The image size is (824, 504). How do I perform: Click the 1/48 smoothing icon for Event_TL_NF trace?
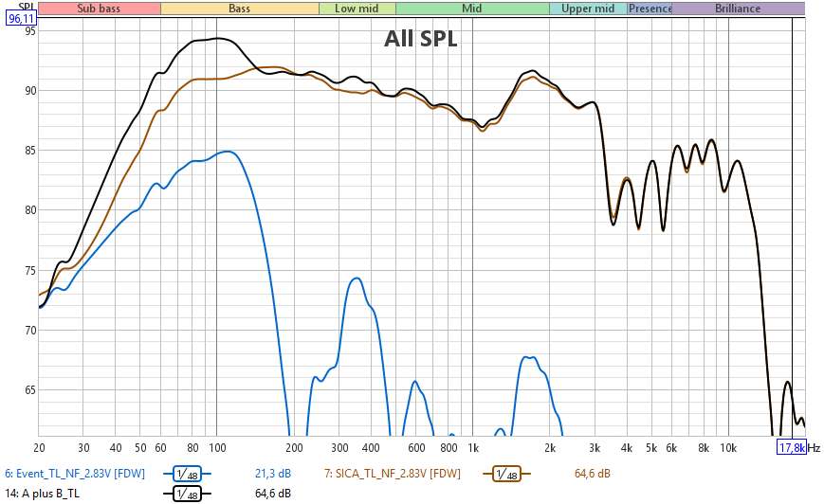[188, 473]
